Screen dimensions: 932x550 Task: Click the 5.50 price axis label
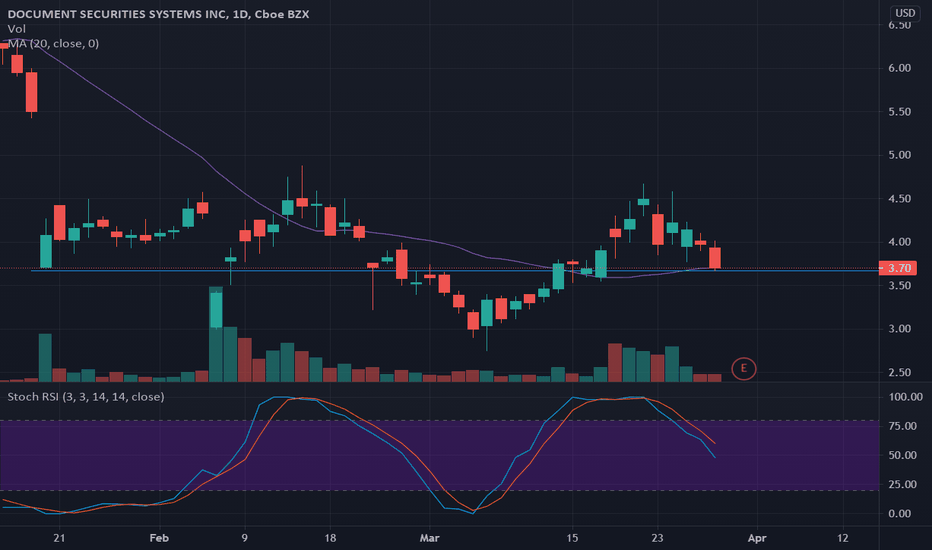pos(899,112)
